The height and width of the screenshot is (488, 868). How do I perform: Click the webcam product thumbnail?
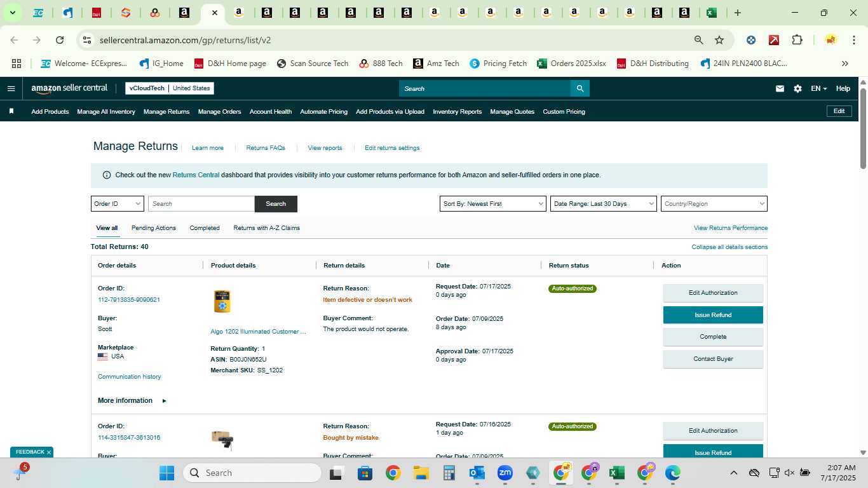[222, 440]
